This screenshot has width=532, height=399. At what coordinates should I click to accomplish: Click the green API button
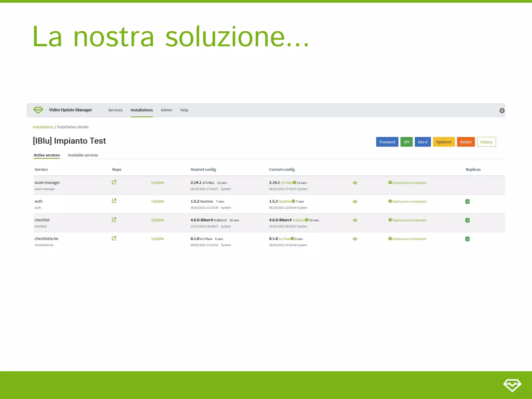(x=407, y=142)
